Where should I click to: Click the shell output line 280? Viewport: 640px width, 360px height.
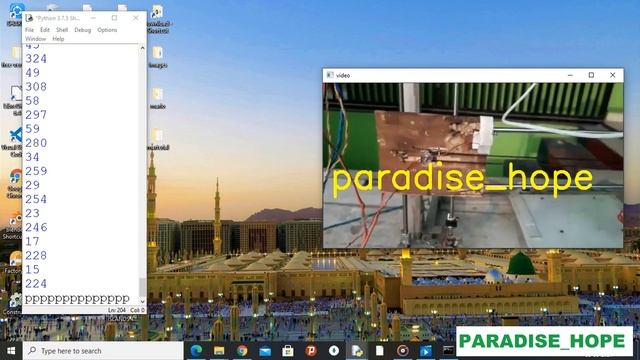pyautogui.click(x=36, y=143)
